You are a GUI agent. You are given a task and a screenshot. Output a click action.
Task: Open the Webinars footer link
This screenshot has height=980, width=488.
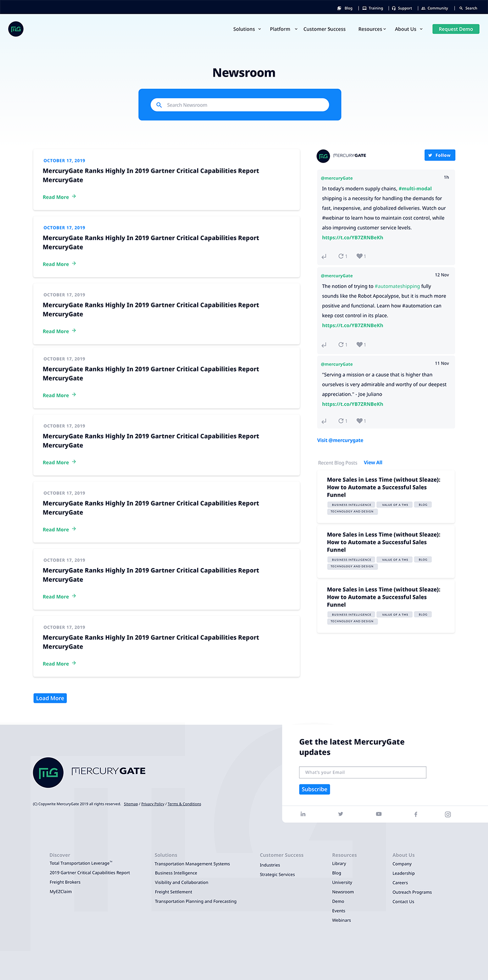(x=342, y=920)
